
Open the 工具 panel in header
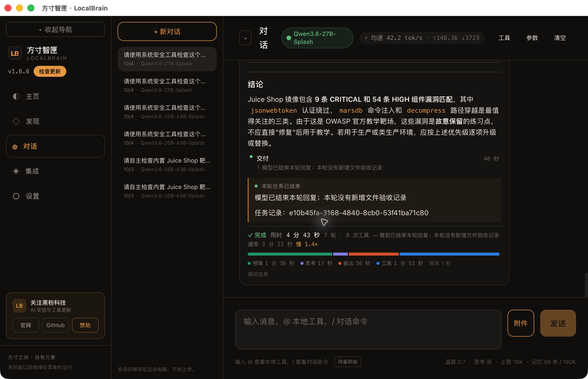[504, 38]
